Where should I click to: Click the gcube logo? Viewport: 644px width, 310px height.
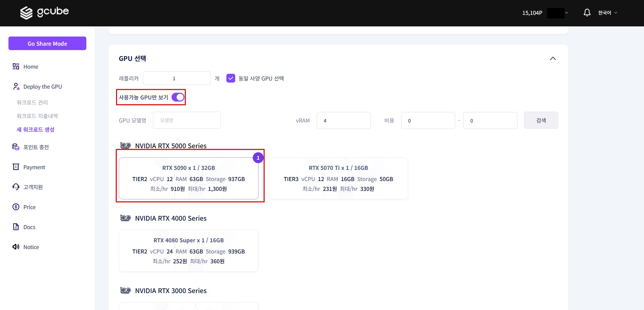pos(44,13)
